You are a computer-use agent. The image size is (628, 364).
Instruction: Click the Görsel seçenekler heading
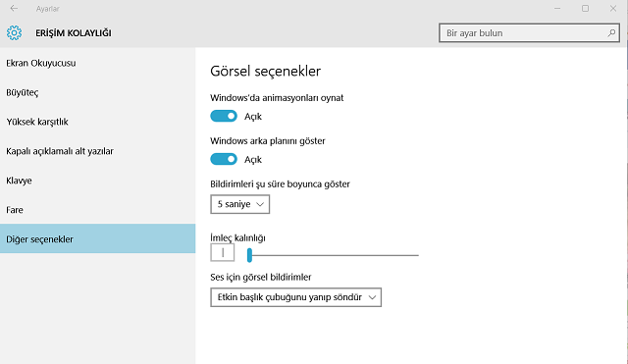coord(266,71)
